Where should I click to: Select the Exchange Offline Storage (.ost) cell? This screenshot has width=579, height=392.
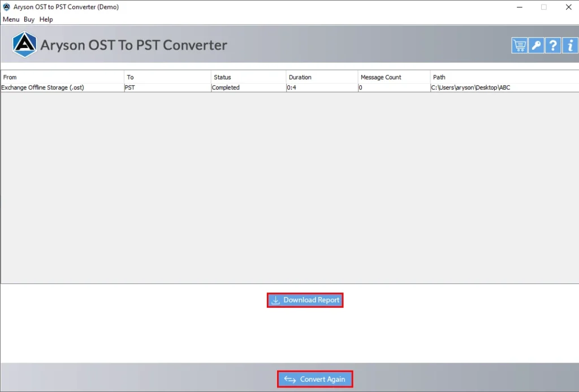click(x=63, y=88)
